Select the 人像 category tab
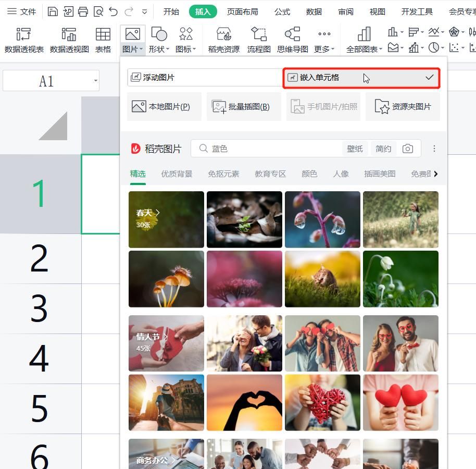The width and height of the screenshot is (476, 469). click(x=341, y=174)
